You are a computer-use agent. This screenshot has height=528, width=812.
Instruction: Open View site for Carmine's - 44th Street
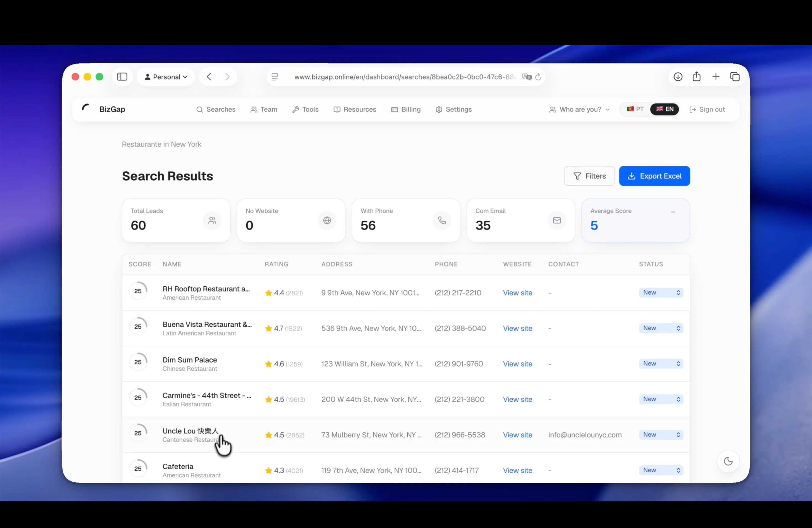click(518, 399)
